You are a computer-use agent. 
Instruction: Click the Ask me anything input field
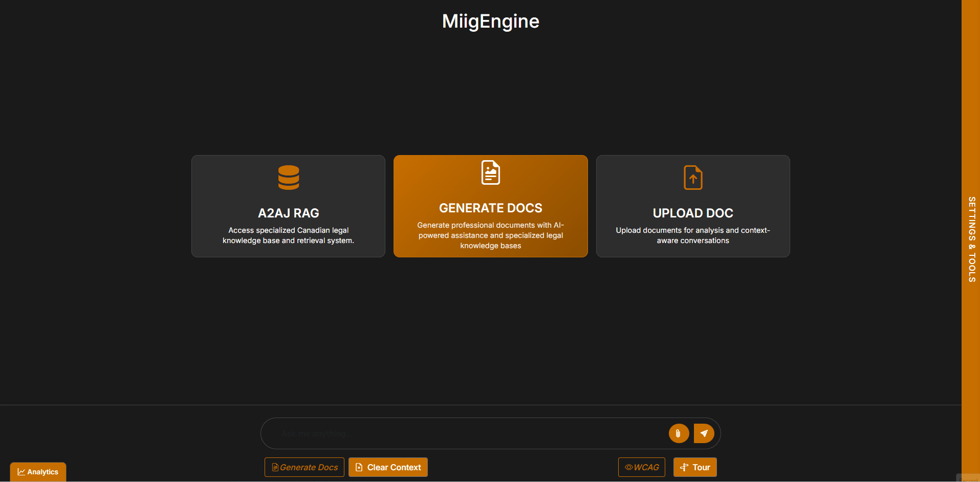coord(471,433)
